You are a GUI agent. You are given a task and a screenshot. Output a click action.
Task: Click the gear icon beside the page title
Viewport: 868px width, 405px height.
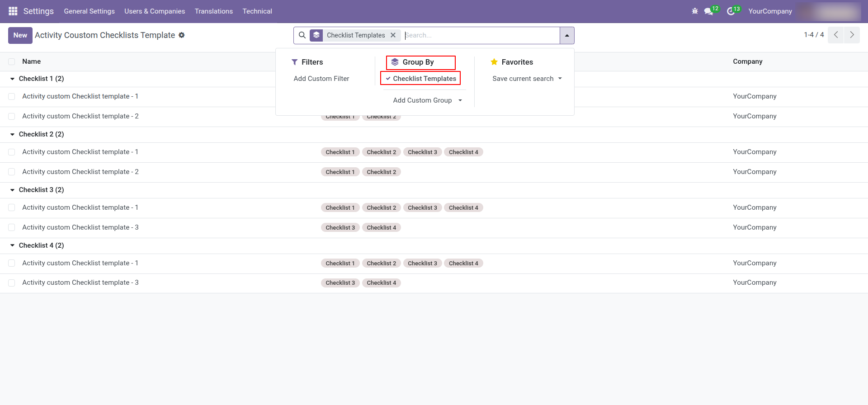(182, 35)
